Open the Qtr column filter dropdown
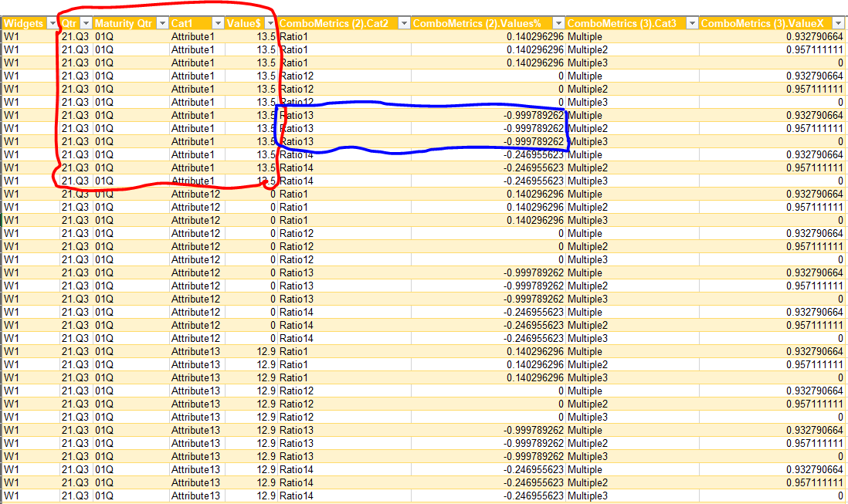The image size is (848, 504). pyautogui.click(x=86, y=23)
